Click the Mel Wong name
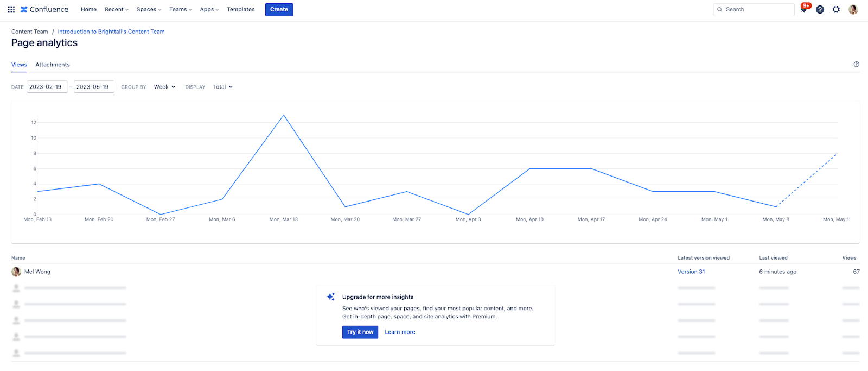The image size is (868, 371). tap(37, 272)
